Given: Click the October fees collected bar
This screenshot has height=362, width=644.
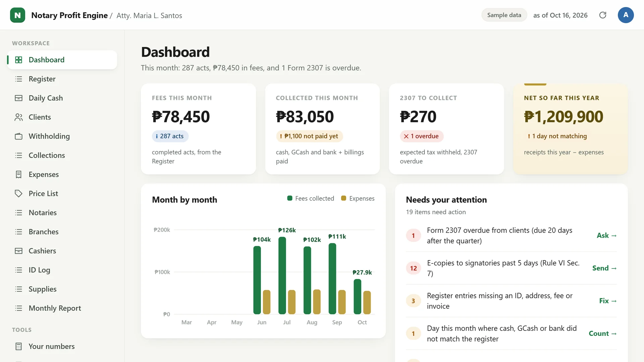Looking at the screenshot, I should click(x=358, y=296).
